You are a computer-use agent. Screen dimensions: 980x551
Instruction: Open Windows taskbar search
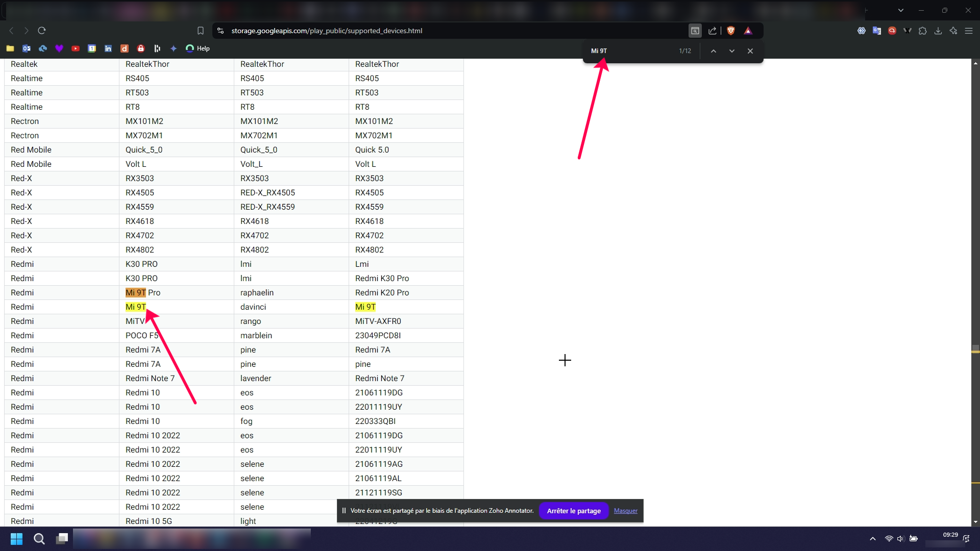coord(39,539)
